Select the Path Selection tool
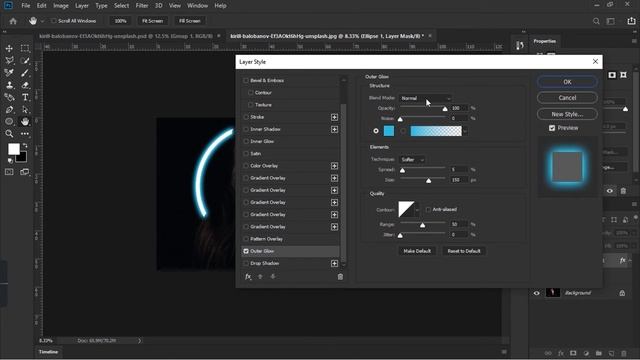 pyautogui.click(x=25, y=109)
